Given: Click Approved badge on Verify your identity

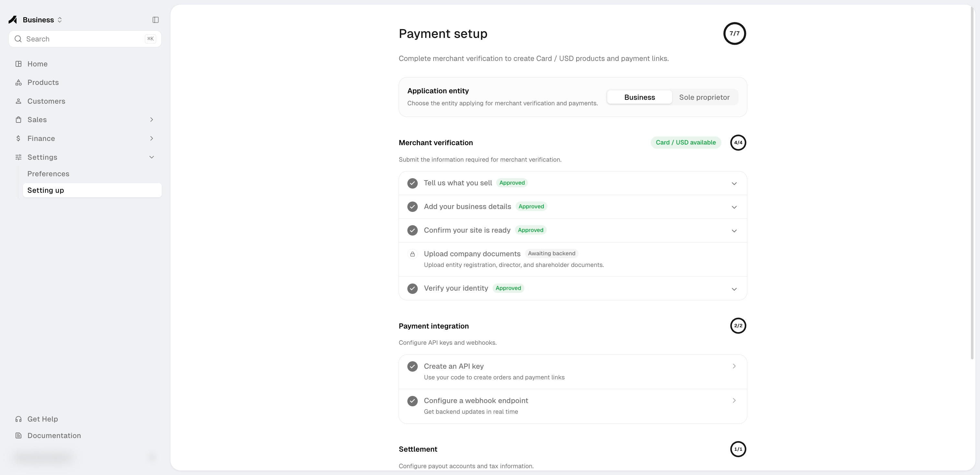Looking at the screenshot, I should tap(508, 288).
